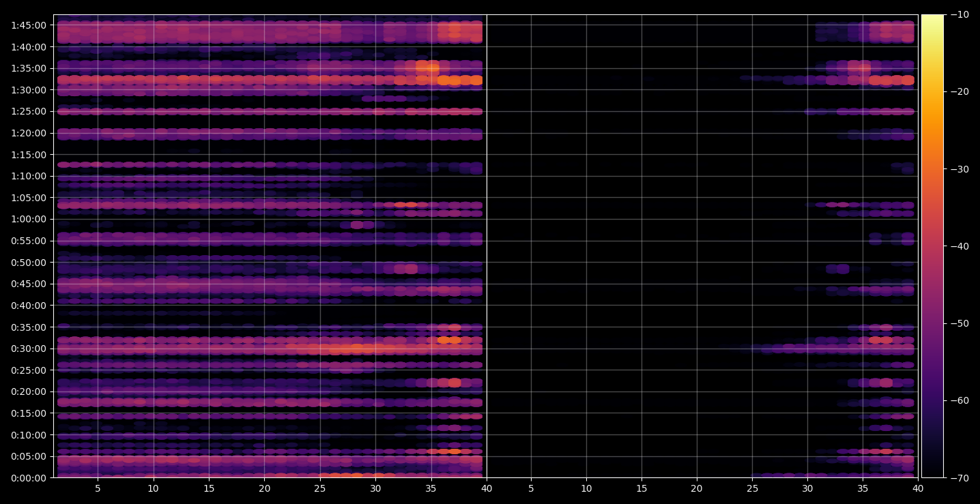
Task: Select x-axis tick 20 under the right heatmap
Action: tap(697, 488)
